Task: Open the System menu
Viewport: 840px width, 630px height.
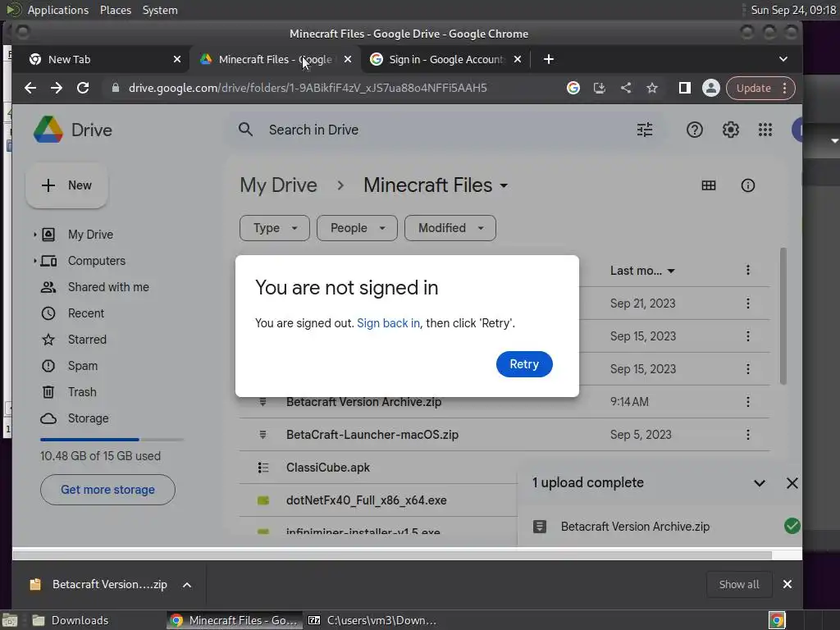Action: click(160, 10)
